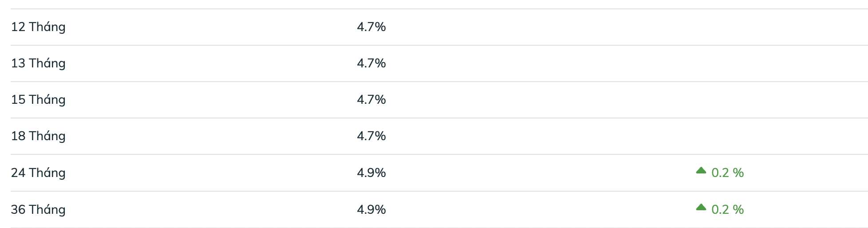Click the green up arrow in 36 Tháng row
Viewport: 868px width, 228px height.
[x=701, y=207]
